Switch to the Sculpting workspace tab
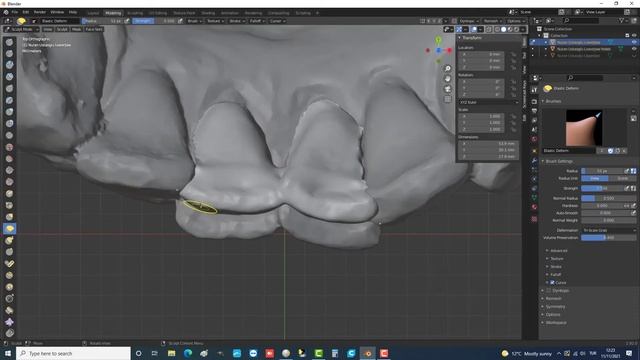Viewport: 640px width, 360px height. point(134,13)
